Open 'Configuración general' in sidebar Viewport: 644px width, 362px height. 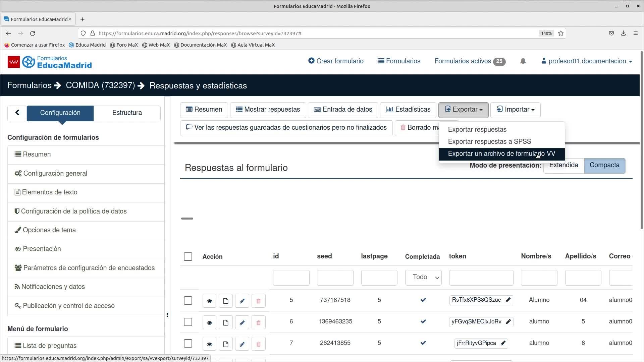coord(55,173)
